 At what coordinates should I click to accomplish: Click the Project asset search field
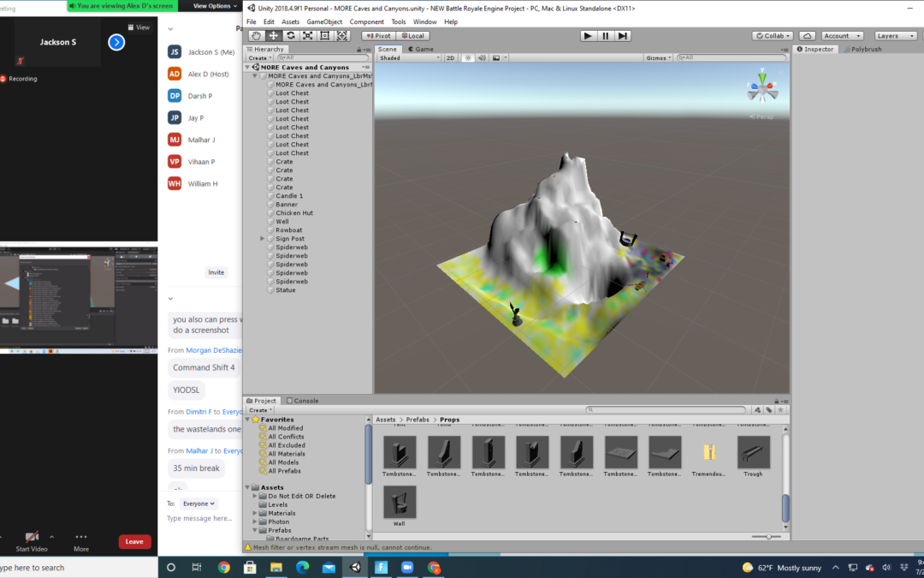click(x=666, y=410)
